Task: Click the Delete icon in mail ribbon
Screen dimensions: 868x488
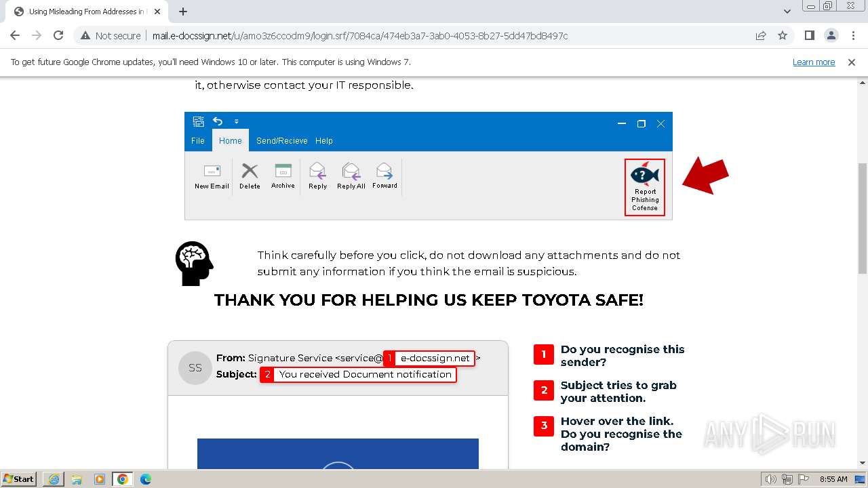Action: [x=250, y=176]
